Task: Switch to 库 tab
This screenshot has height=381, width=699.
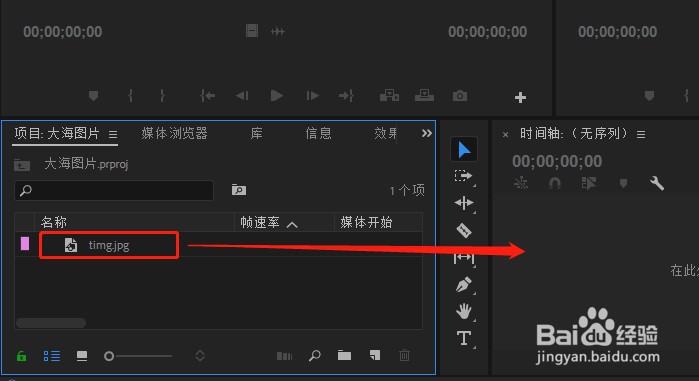Action: (256, 133)
